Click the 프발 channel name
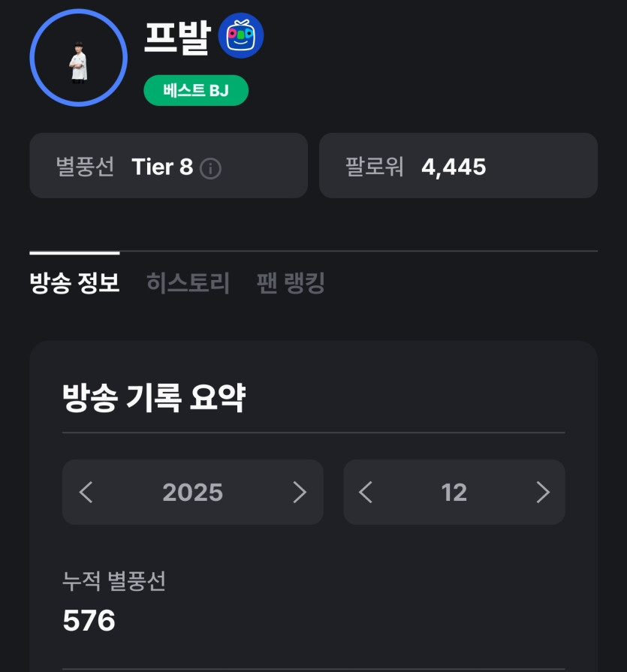 pos(176,35)
